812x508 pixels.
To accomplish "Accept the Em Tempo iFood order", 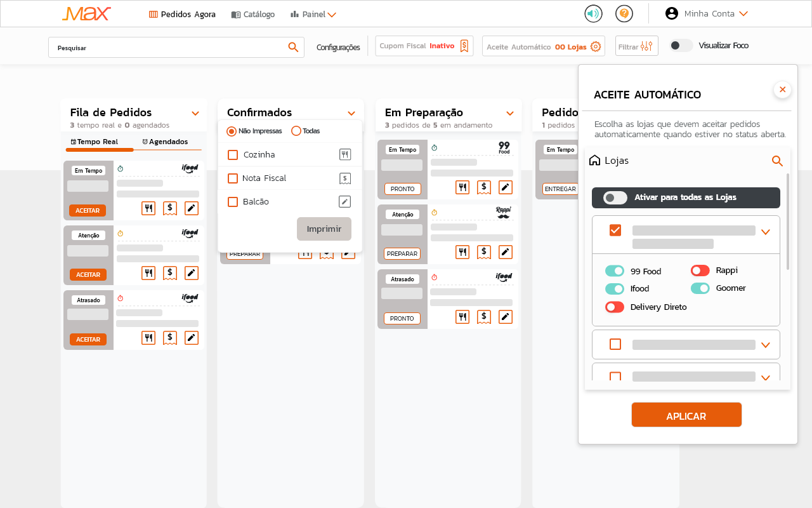I will coord(88,210).
